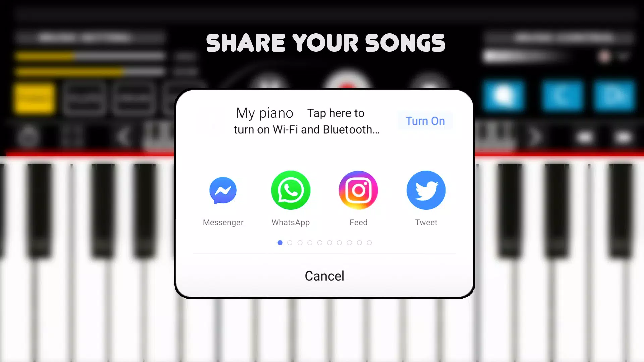The width and height of the screenshot is (644, 362).
Task: Tap My Piano device label
Action: [x=265, y=113]
